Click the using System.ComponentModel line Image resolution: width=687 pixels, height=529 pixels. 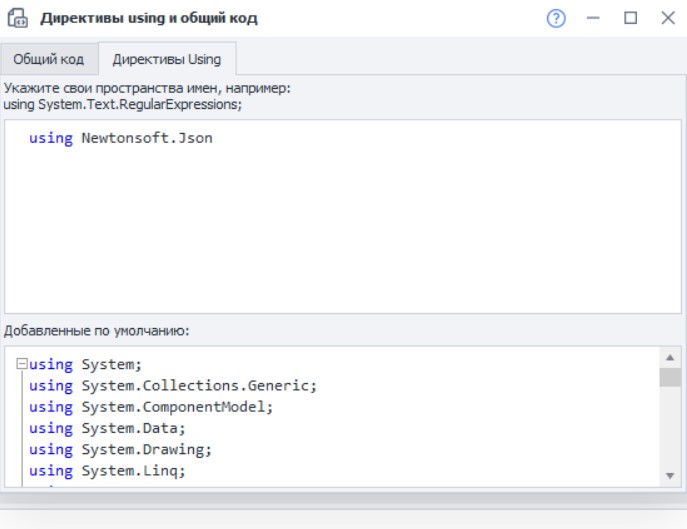[x=150, y=407]
